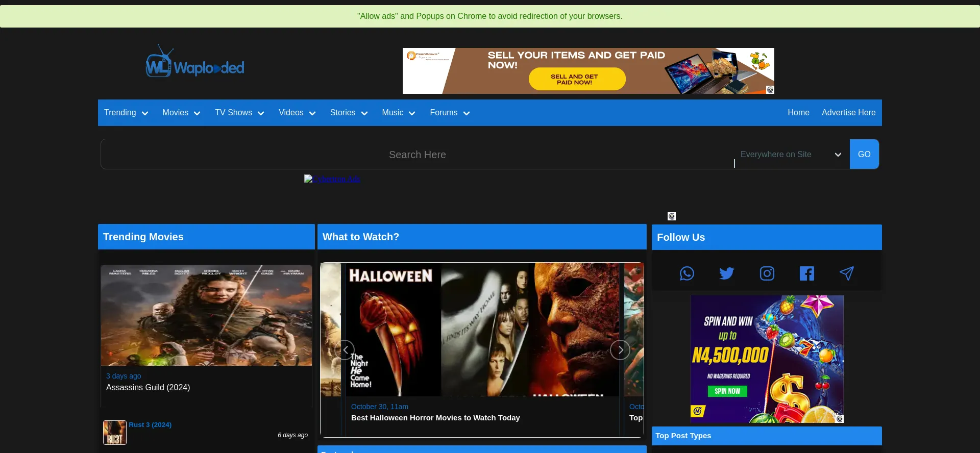Expand the Music menu
980x453 pixels.
click(399, 113)
